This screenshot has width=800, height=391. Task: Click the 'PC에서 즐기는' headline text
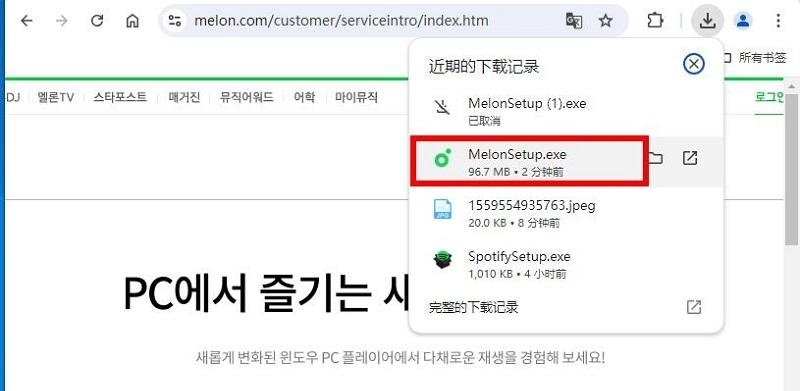[247, 294]
